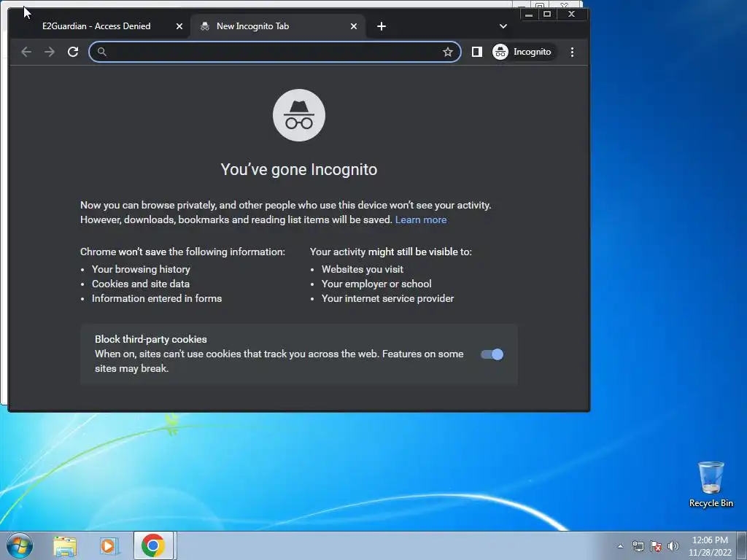Switch to E2Guardian - Access Denied tab
The height and width of the screenshot is (560, 747).
[x=96, y=26]
